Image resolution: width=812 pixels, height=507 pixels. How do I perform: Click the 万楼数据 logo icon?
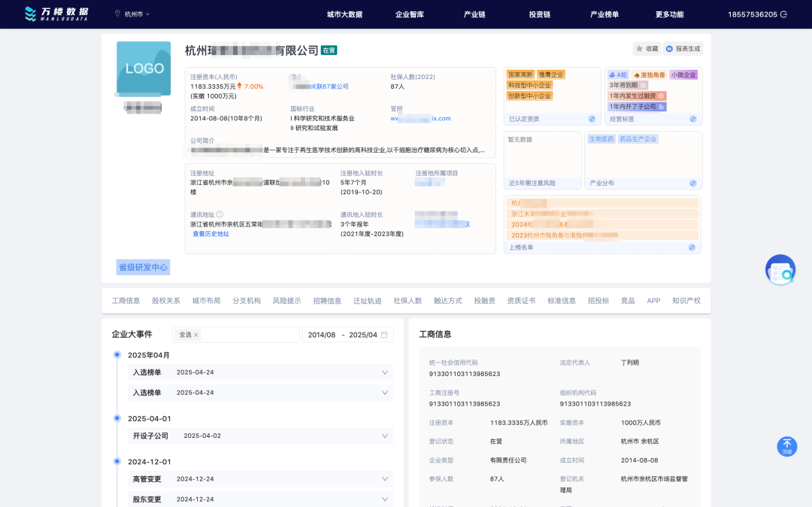pos(32,14)
